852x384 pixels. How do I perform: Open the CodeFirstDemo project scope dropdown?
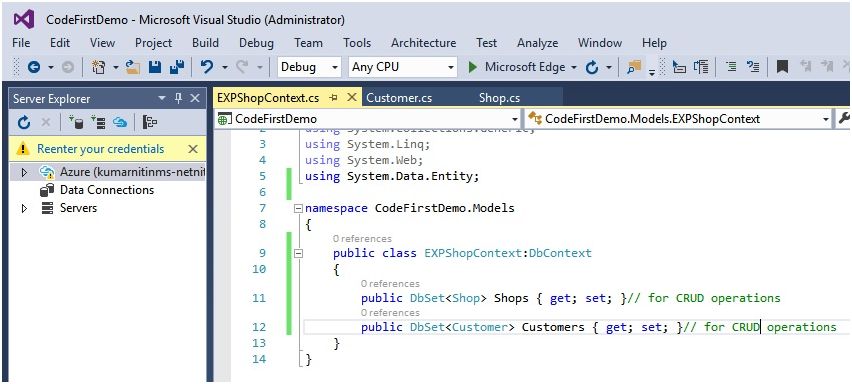point(515,119)
